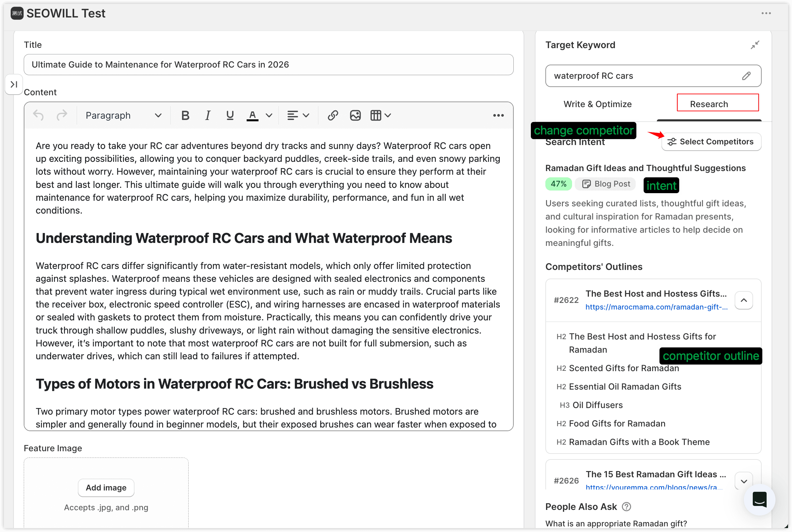
Task: Click the intro paragraph starting 'Are you ready'
Action: [268, 178]
